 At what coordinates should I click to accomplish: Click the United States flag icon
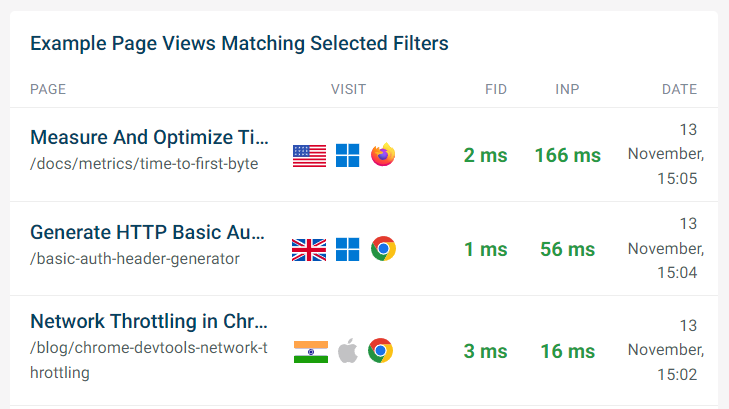coord(309,155)
